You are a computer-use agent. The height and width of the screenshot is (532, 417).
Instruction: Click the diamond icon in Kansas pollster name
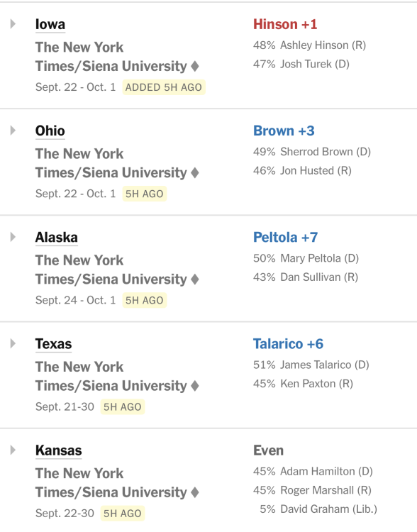pyautogui.click(x=195, y=492)
